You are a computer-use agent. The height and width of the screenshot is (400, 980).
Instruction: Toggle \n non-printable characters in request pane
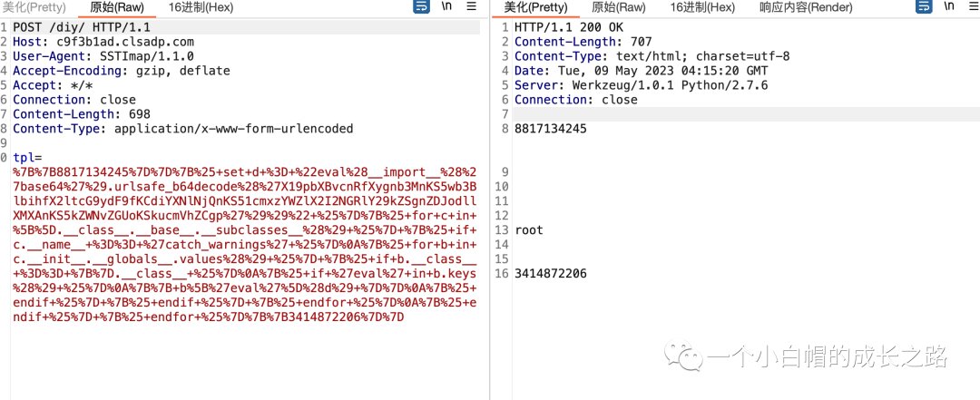coord(446,7)
